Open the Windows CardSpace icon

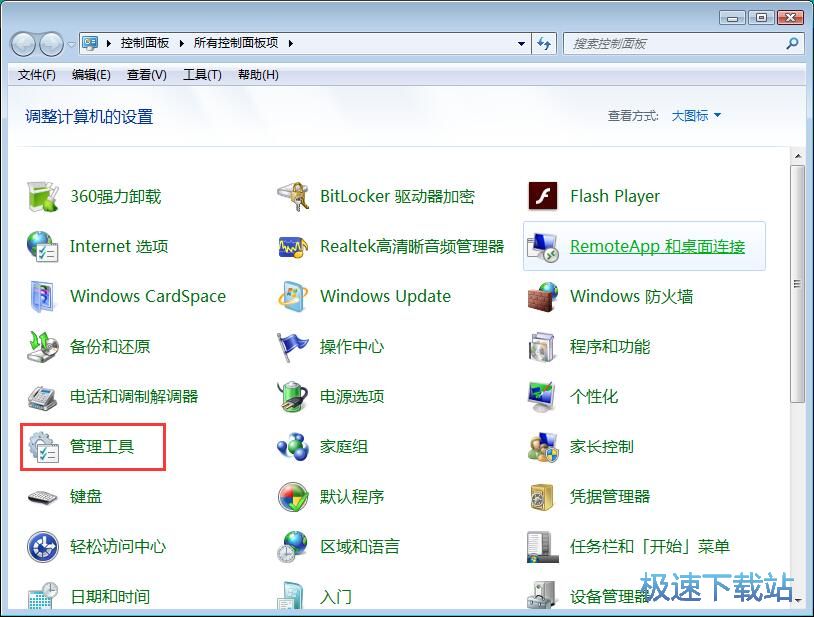(x=42, y=296)
